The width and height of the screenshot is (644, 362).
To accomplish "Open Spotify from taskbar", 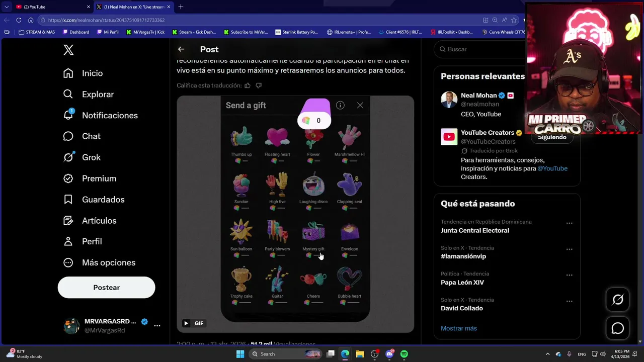I will (x=404, y=354).
